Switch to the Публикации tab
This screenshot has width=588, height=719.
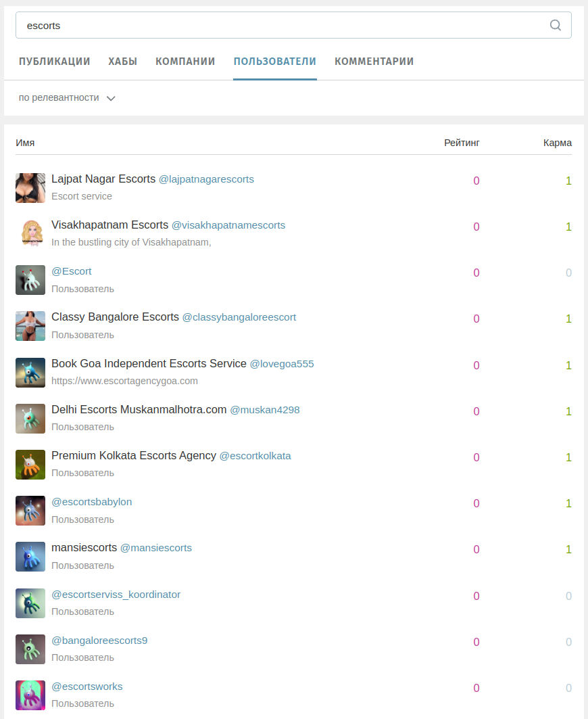click(x=55, y=62)
